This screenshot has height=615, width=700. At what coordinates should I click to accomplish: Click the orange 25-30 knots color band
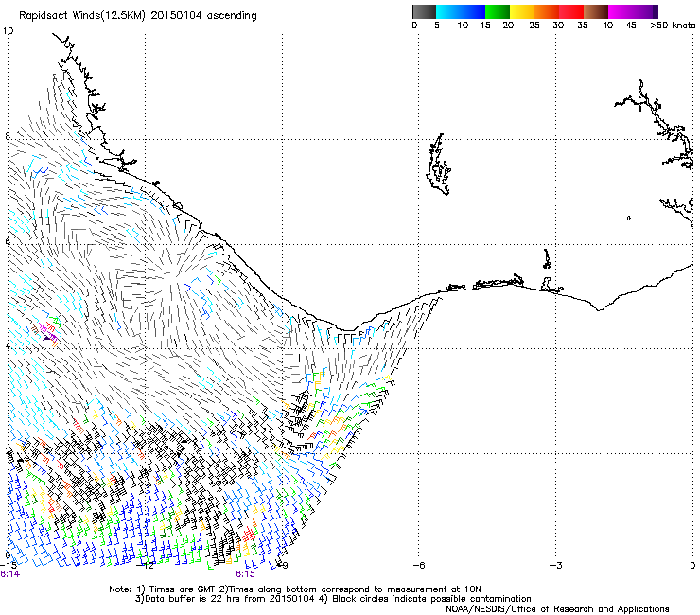[547, 11]
